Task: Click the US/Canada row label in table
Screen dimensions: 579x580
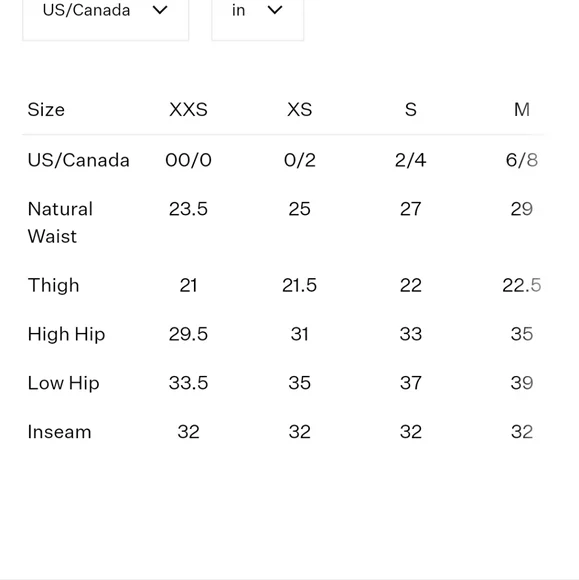Action: coord(79,160)
